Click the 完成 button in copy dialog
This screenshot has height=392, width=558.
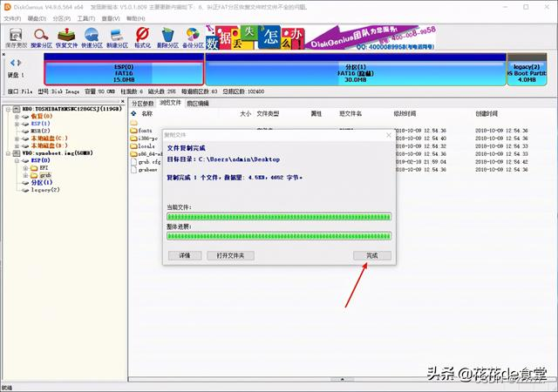point(372,255)
